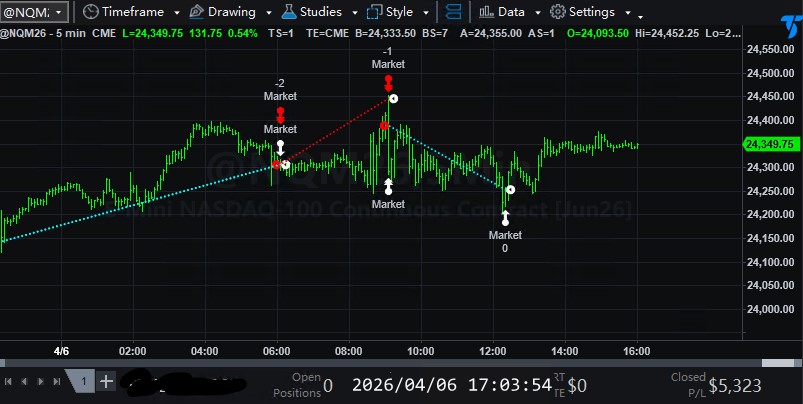This screenshot has width=803, height=404.
Task: Expand the @NQM symbol dropdown
Action: pos(59,13)
